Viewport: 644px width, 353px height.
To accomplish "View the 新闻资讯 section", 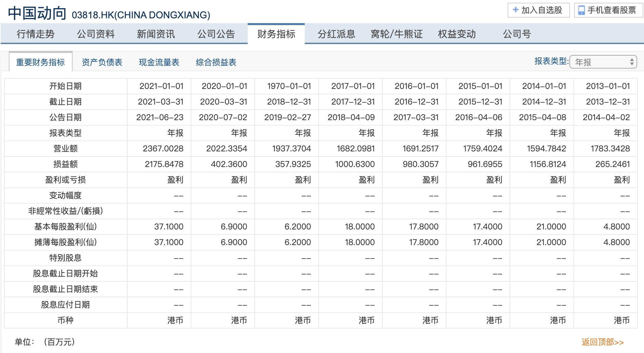I will (x=156, y=34).
